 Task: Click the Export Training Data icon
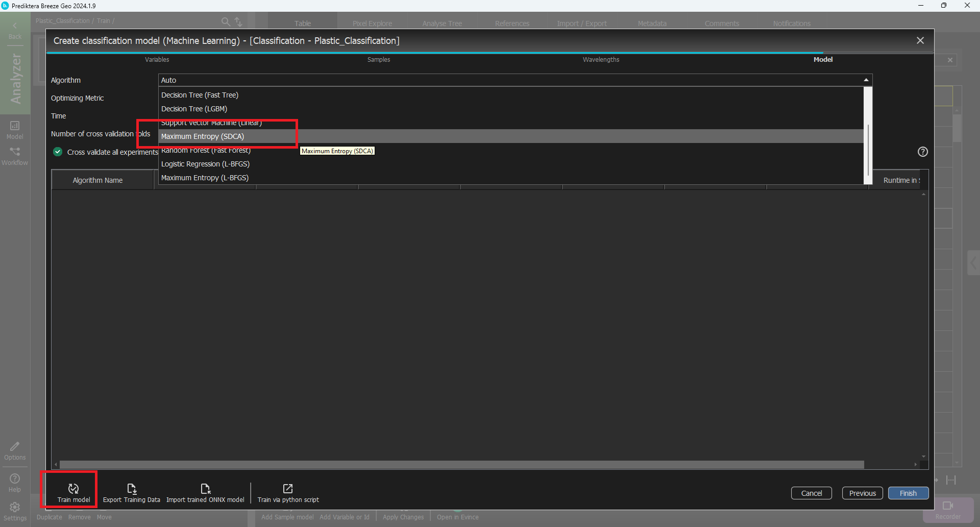pos(132,489)
